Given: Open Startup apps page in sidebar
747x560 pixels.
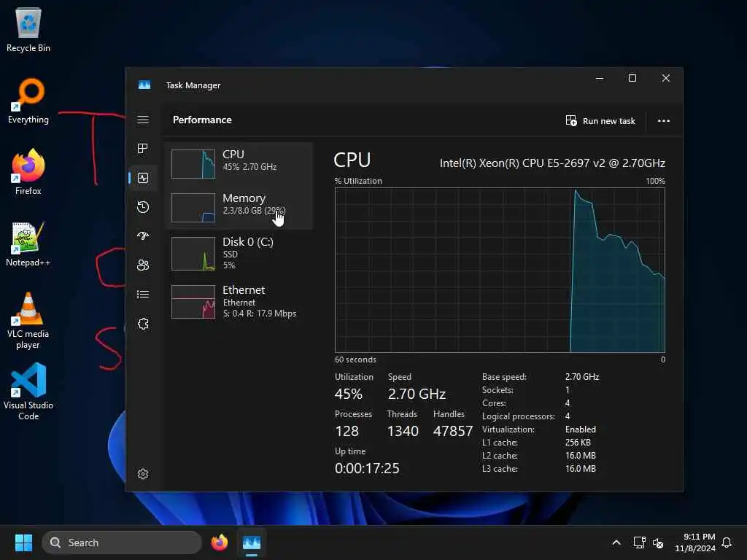Looking at the screenshot, I should (x=143, y=236).
